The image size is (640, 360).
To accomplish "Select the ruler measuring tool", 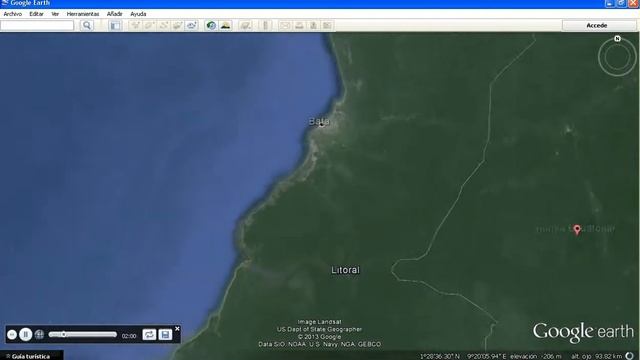I will 265,25.
